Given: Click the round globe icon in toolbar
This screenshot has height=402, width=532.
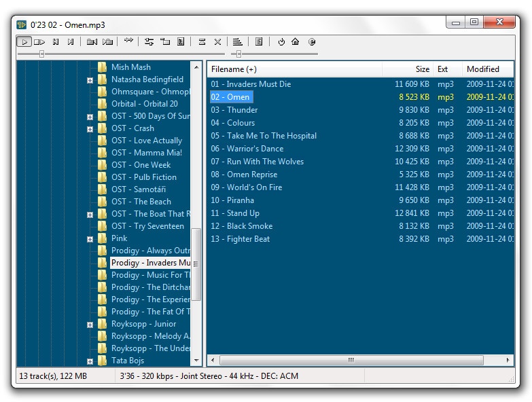Looking at the screenshot, I should (312, 42).
